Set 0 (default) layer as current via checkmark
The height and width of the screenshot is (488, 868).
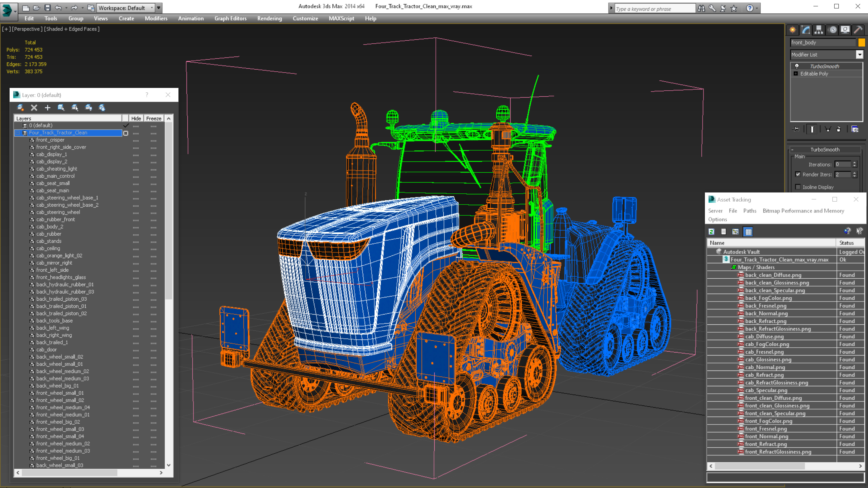[126, 125]
